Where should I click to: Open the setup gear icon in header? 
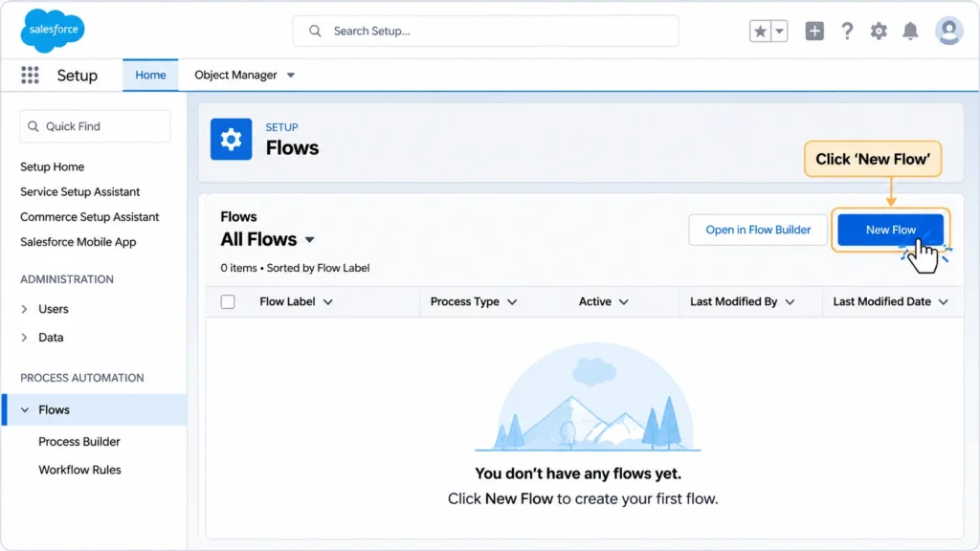879,31
